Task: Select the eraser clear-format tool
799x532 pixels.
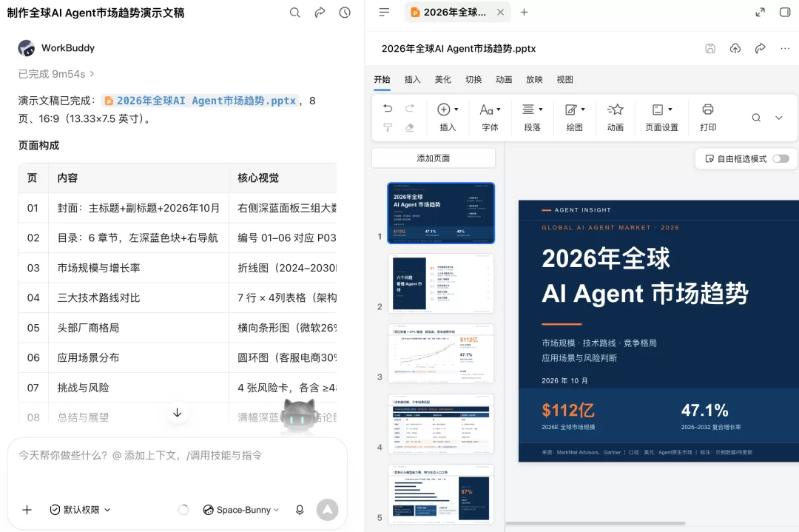Action: point(410,127)
